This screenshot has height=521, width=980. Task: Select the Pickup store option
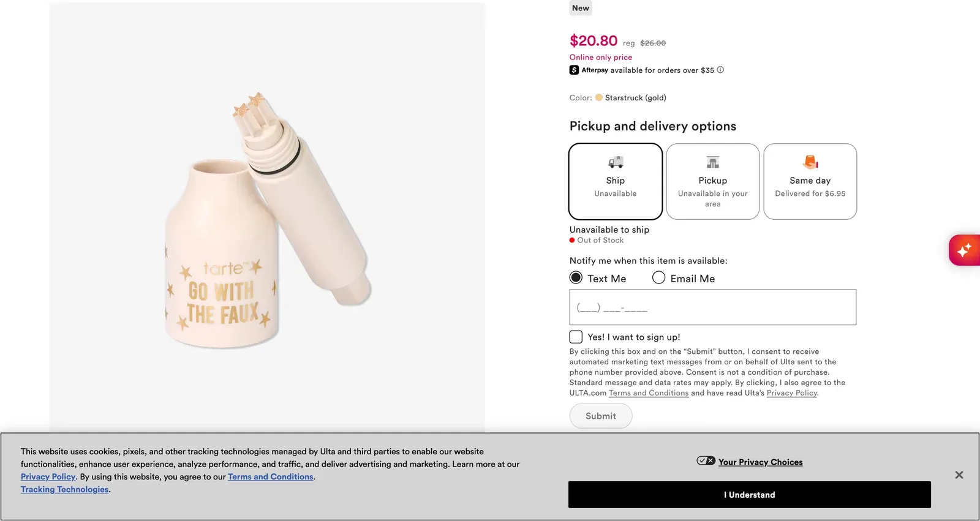coord(712,181)
